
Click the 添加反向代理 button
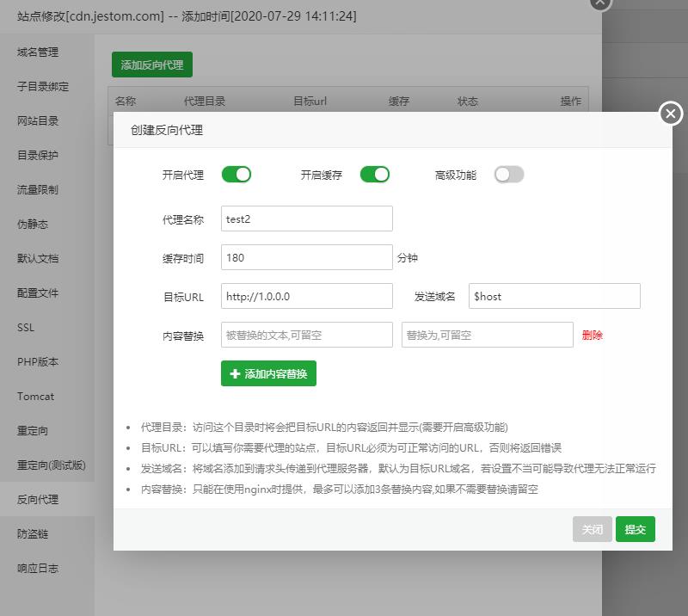(x=151, y=64)
